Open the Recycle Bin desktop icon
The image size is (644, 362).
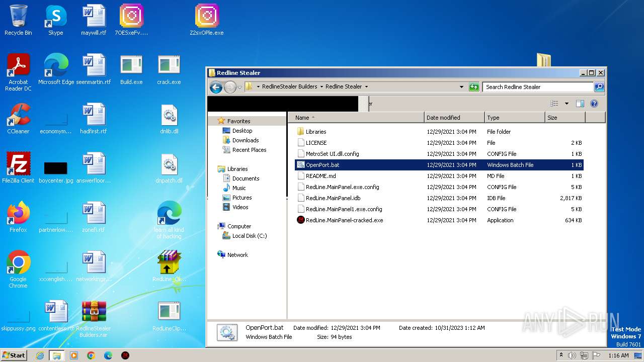[x=18, y=20]
